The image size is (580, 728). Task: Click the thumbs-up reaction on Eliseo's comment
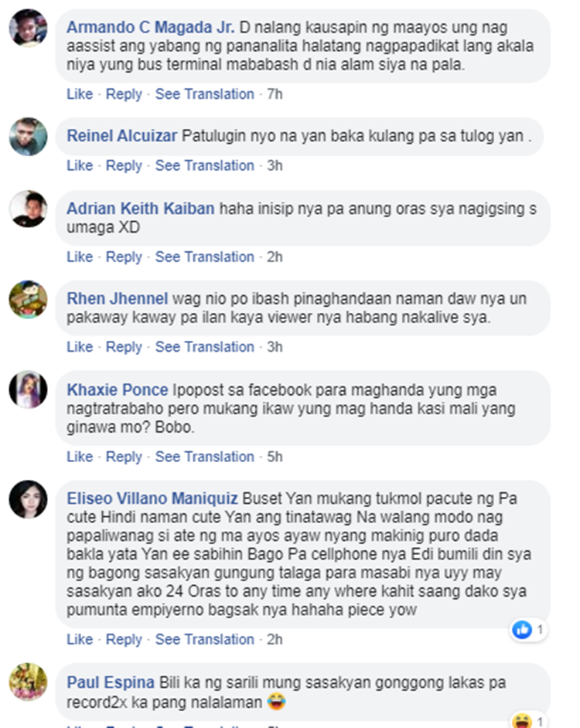coord(522,630)
